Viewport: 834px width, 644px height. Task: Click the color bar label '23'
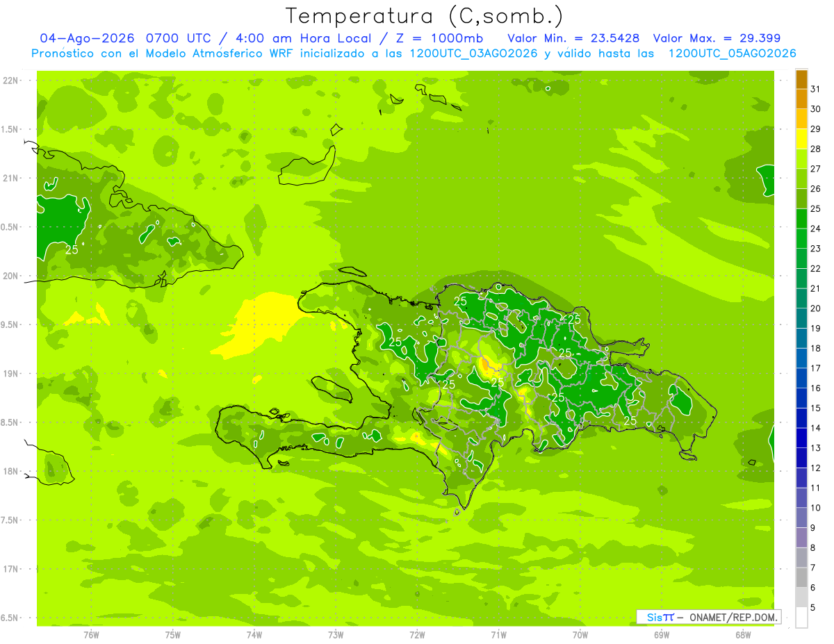tap(816, 249)
